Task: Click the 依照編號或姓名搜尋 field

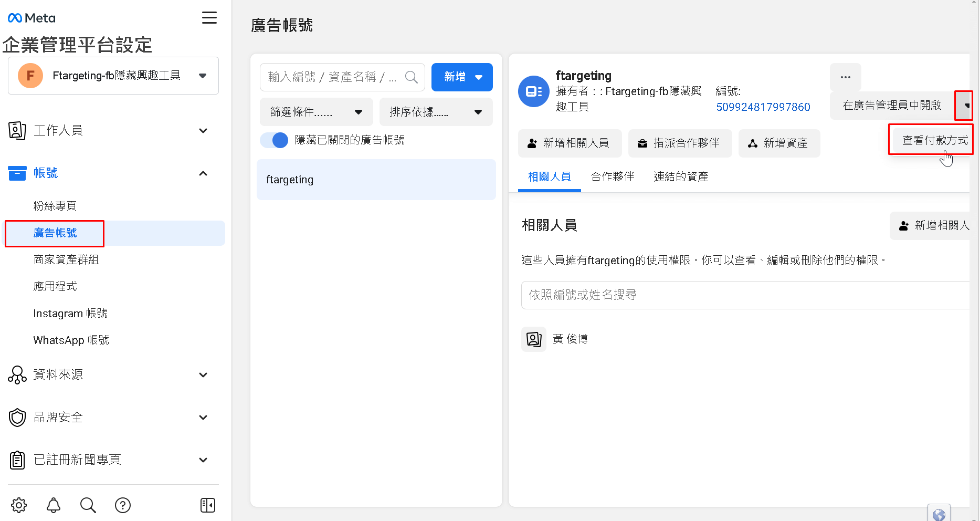Action: tap(745, 295)
